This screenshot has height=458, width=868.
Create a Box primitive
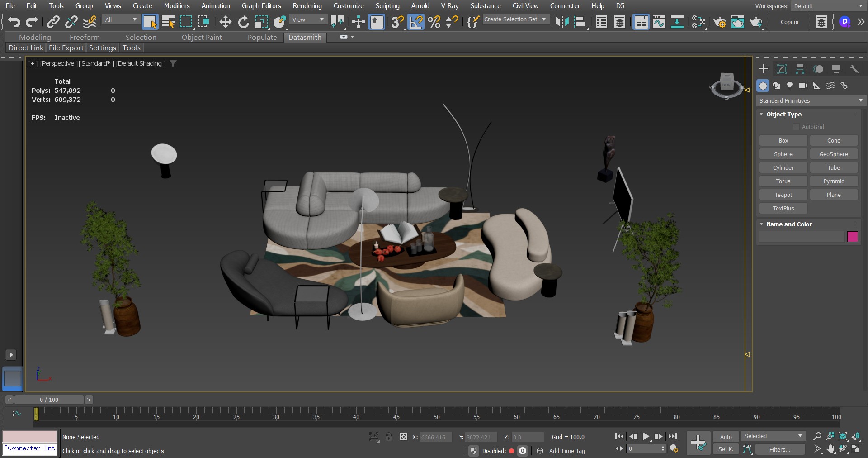(783, 141)
